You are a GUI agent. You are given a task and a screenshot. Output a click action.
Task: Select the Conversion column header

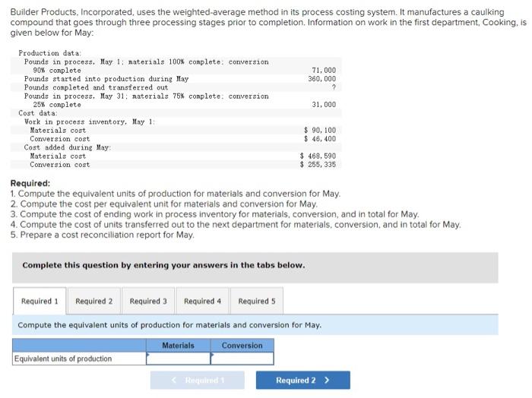pos(242,345)
